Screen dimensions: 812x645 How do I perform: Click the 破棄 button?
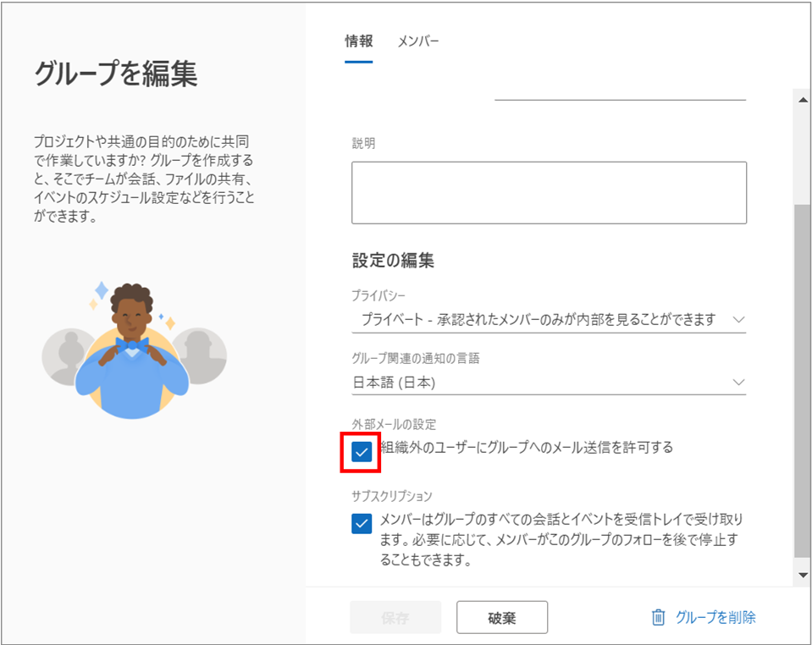tap(502, 617)
